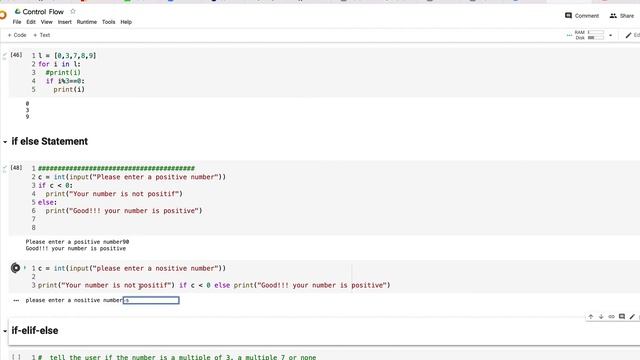Click the green hash comment line
Screen dimensions: 640x360
tap(116, 168)
